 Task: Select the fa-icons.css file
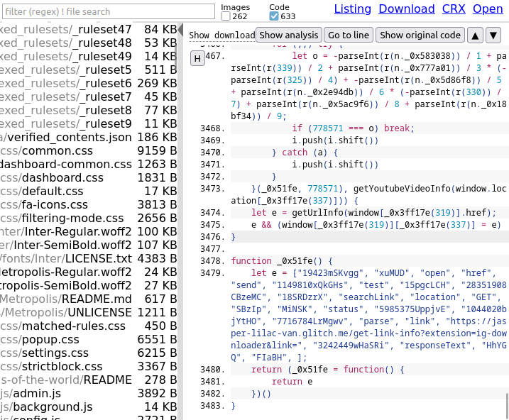coord(88,205)
